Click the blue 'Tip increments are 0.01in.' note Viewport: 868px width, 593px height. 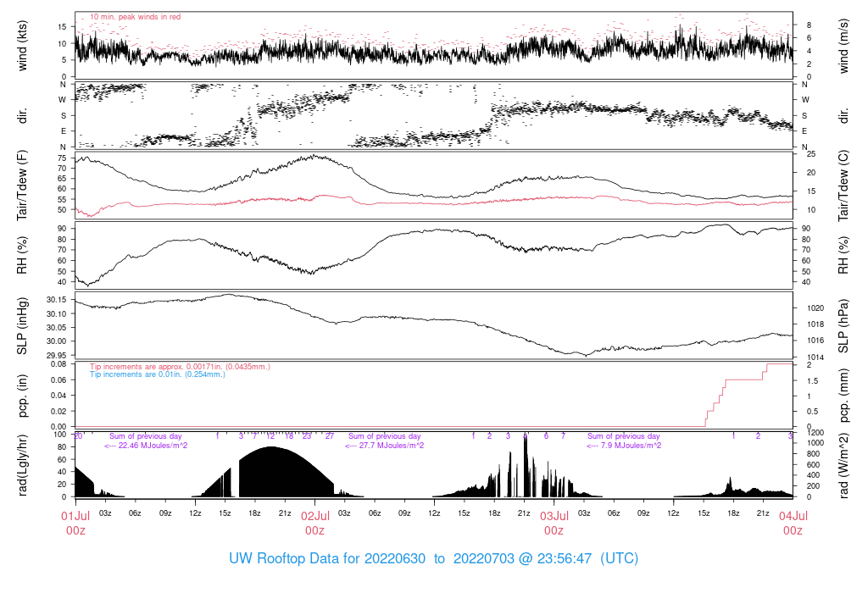click(158, 374)
